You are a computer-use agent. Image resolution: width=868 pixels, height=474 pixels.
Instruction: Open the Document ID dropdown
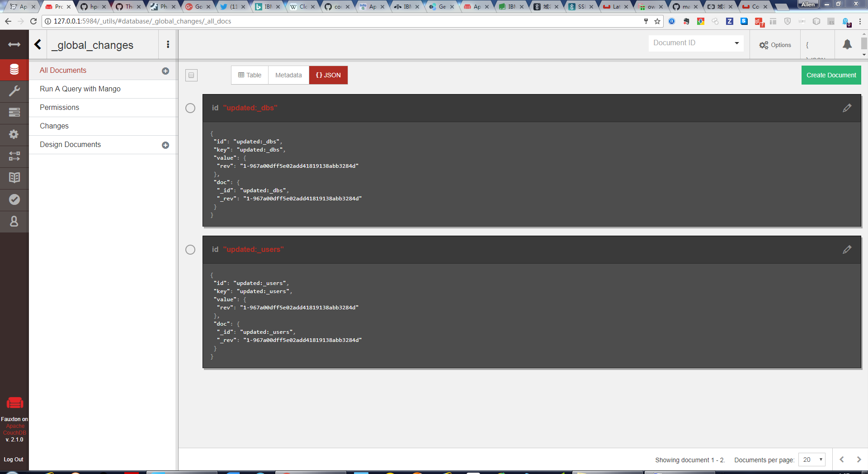point(696,43)
